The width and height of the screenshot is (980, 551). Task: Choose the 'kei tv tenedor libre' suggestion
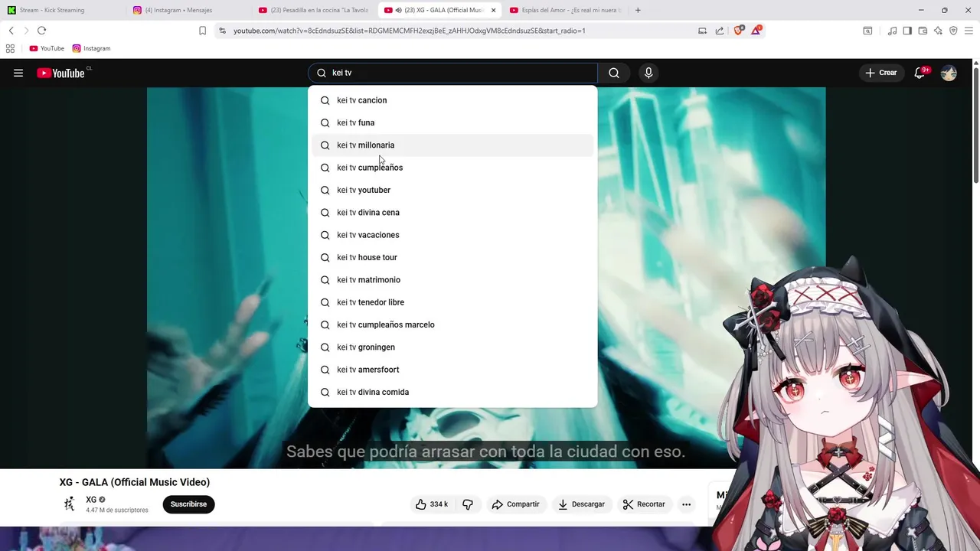tap(452, 302)
